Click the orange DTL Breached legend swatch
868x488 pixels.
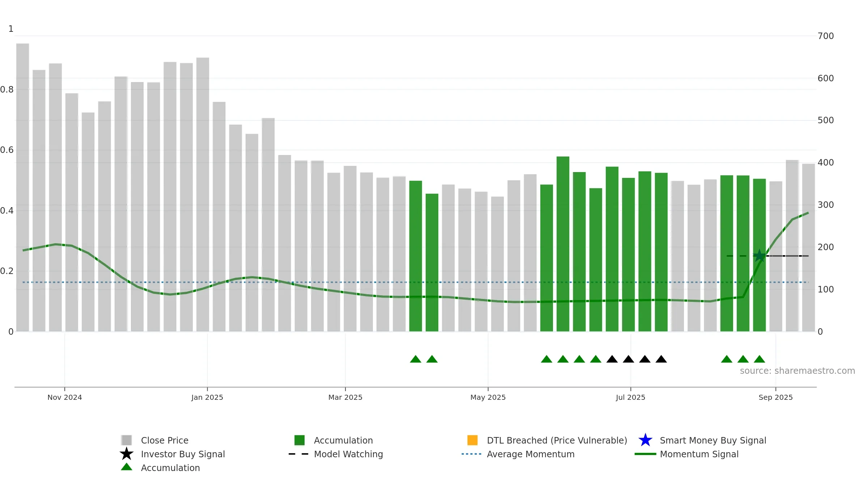(x=472, y=440)
